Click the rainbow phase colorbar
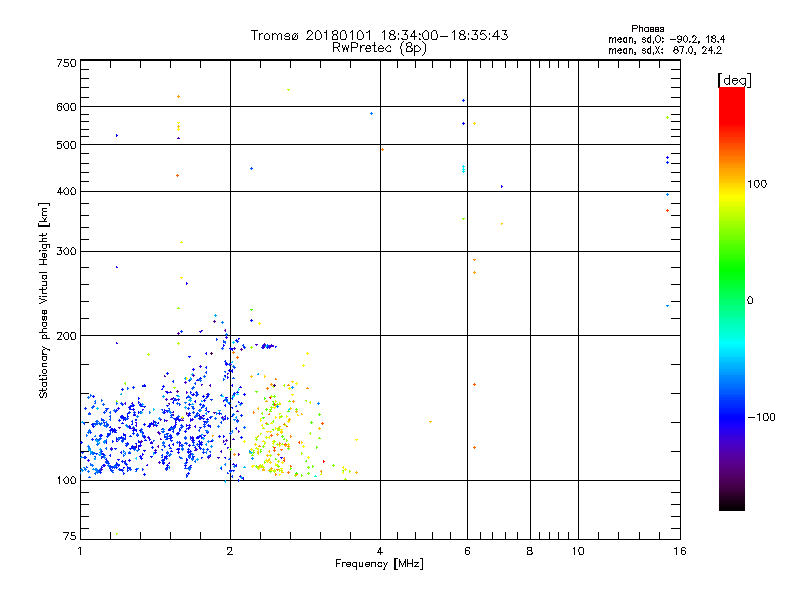 (732, 299)
